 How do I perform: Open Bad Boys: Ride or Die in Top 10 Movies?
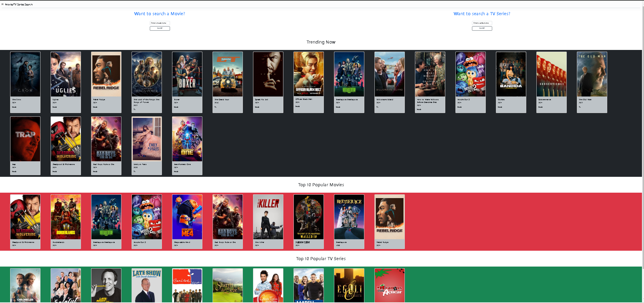(x=228, y=217)
